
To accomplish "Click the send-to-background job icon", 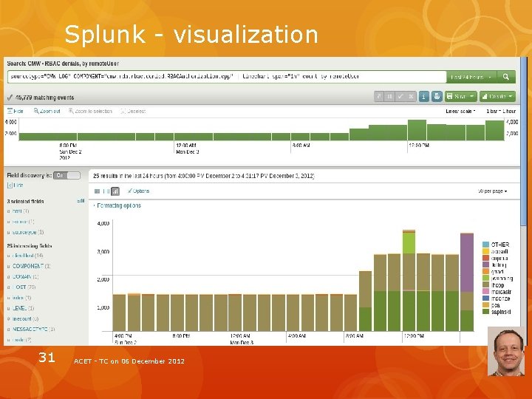I will click(379, 97).
